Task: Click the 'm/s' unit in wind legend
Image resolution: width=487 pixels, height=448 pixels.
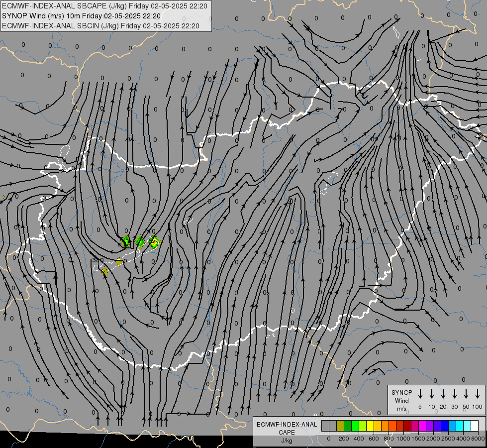Action: (401, 409)
